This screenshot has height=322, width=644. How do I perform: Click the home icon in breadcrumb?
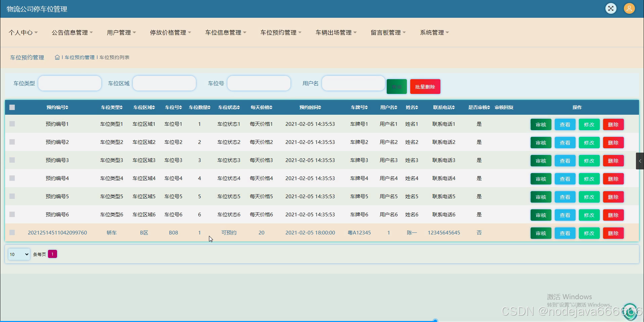click(57, 57)
